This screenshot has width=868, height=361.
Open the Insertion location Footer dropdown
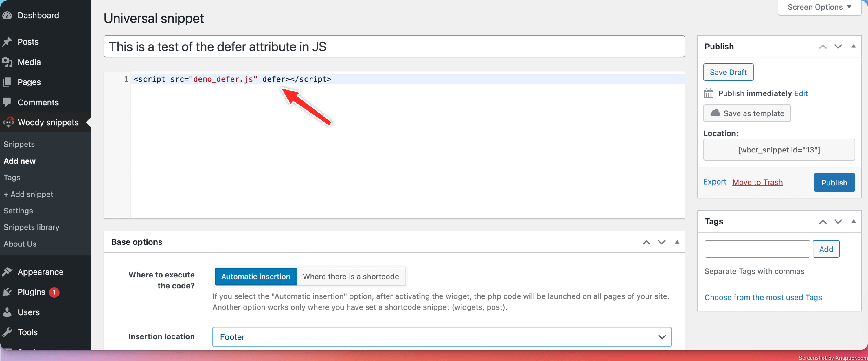[442, 337]
